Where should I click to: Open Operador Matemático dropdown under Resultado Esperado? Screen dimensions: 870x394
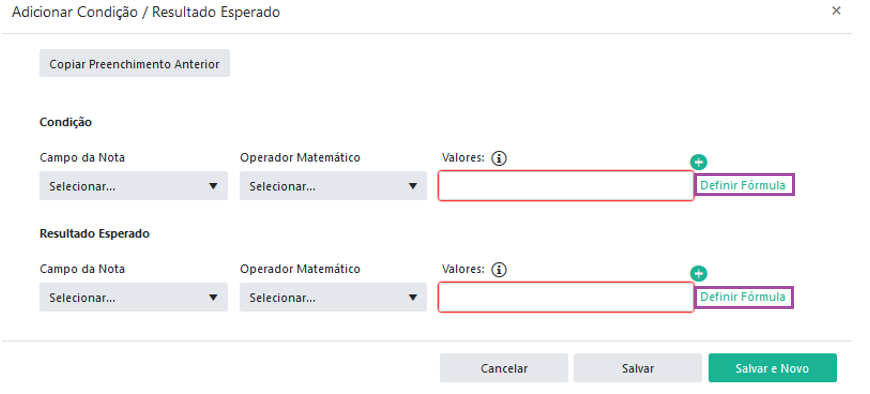(x=333, y=297)
